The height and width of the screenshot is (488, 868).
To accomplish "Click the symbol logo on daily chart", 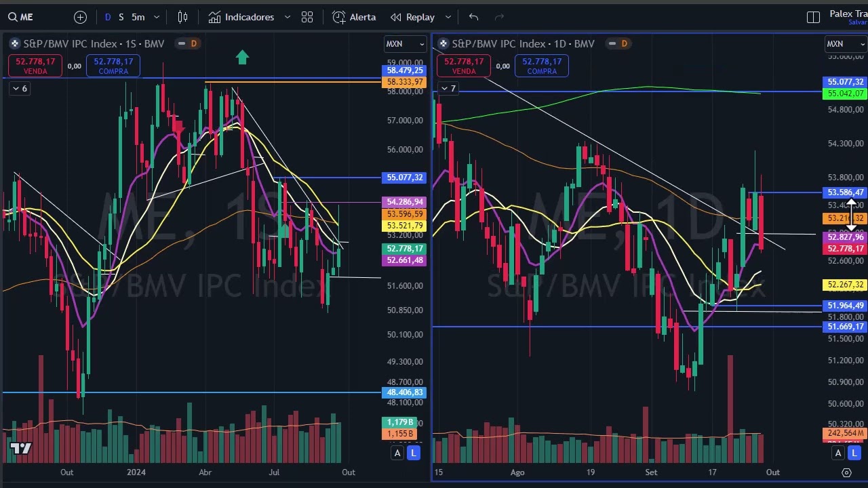I will 443,43.
